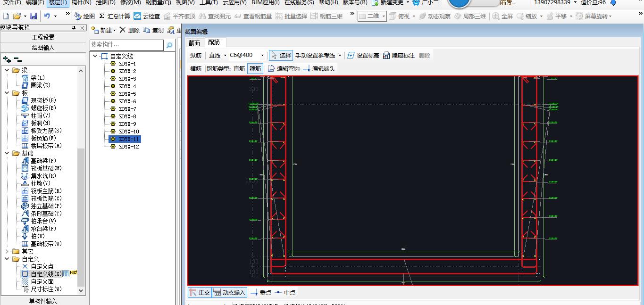Click 编辑端头 edit end tool
The width and height of the screenshot is (644, 305).
319,68
